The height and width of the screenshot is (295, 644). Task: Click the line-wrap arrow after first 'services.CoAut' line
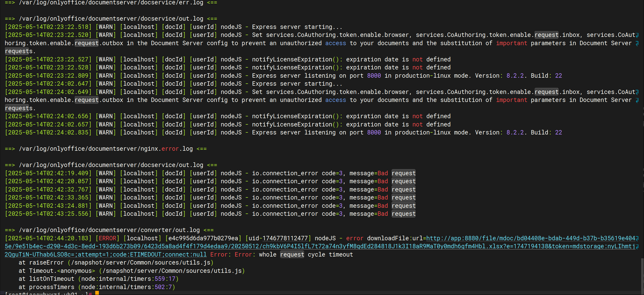pyautogui.click(x=637, y=35)
